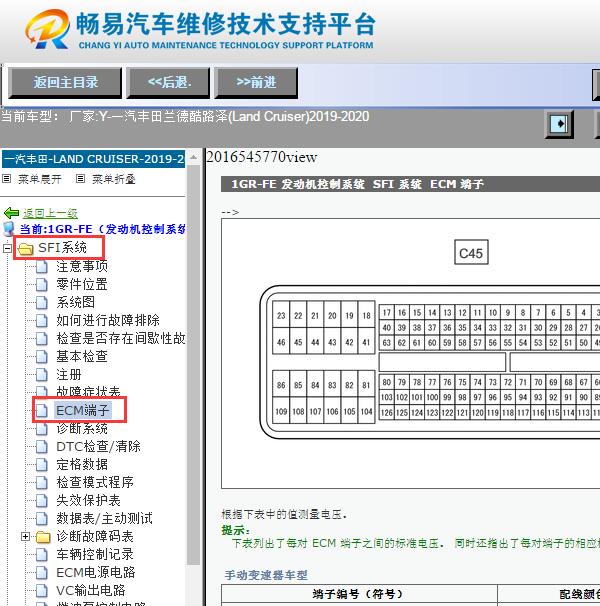Viewport: 600px width, 606px height.
Task: Open the 注意事项 page
Action: click(x=82, y=266)
